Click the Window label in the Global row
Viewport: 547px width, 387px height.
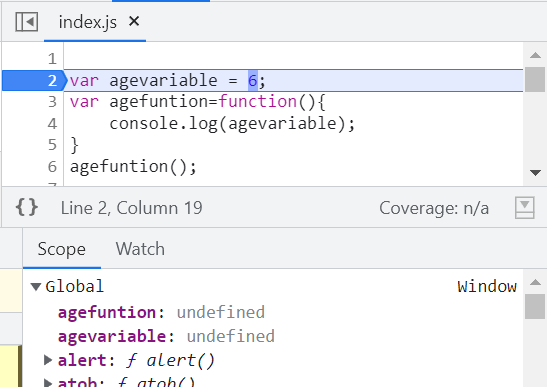click(x=487, y=286)
